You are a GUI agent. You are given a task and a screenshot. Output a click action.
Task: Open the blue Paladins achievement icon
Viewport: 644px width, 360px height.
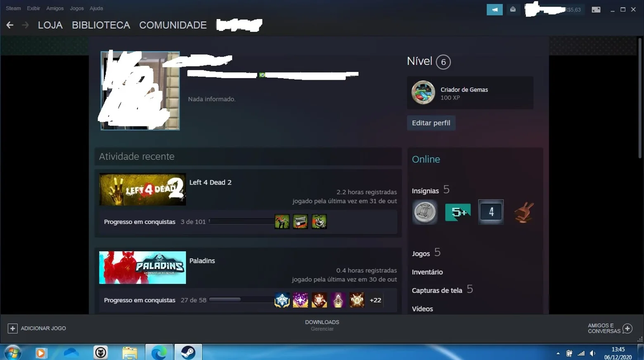tap(282, 300)
